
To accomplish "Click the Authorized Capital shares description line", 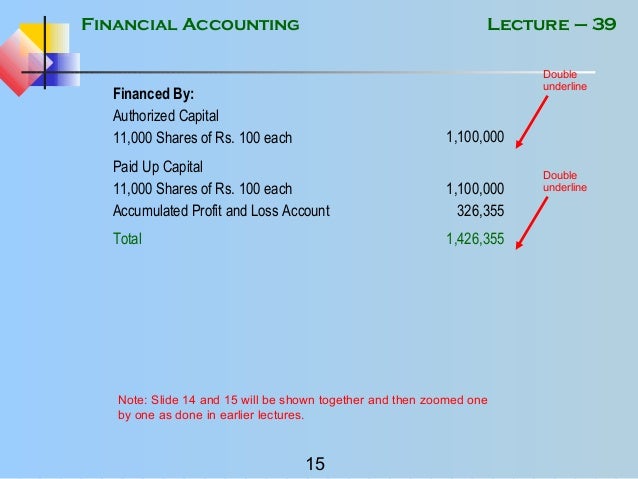I will point(205,137).
